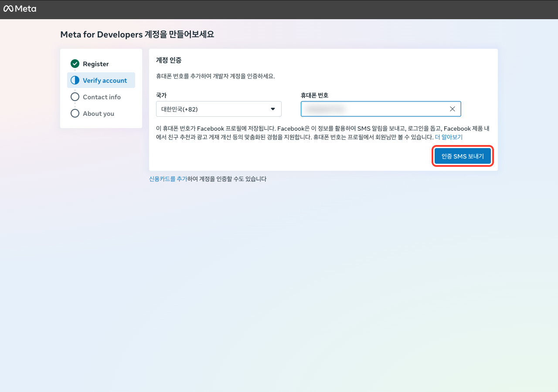Send verification with 인증 SMS 보내기 button
Image resolution: width=558 pixels, height=392 pixels.
click(463, 156)
